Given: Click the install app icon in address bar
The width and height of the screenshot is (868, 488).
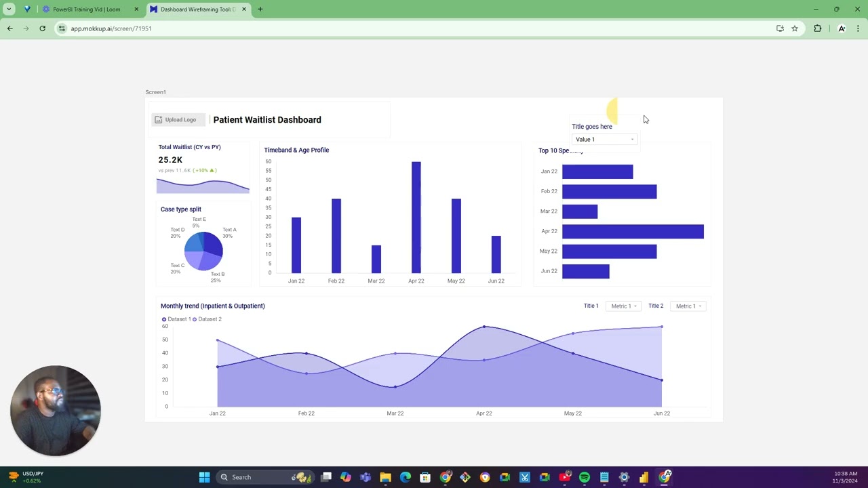Looking at the screenshot, I should [780, 28].
